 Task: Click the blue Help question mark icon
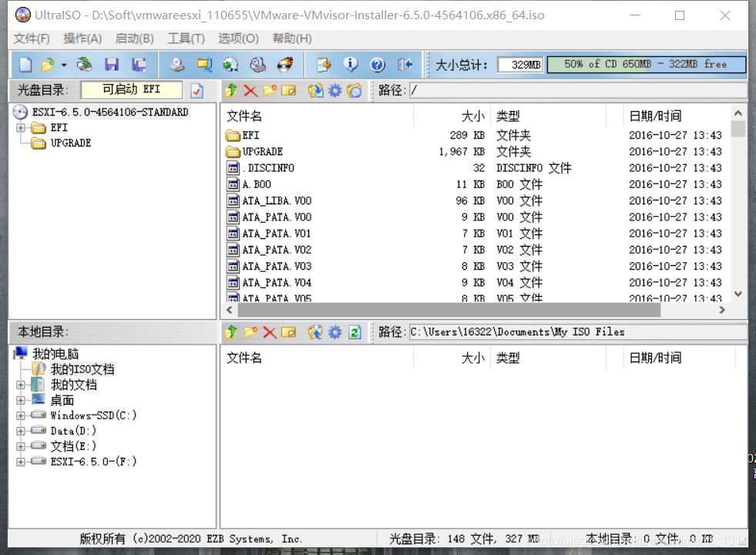pos(378,65)
